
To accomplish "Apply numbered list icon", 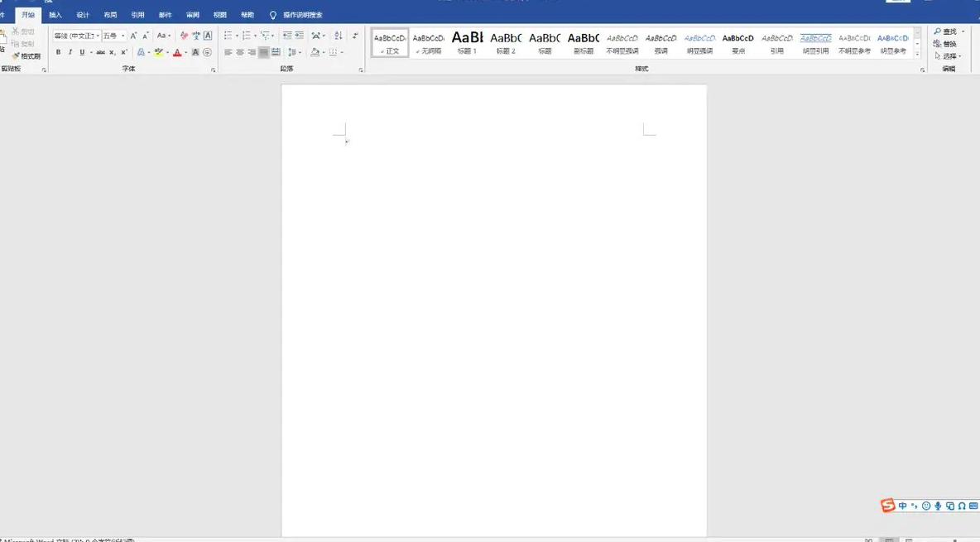I will [x=247, y=36].
